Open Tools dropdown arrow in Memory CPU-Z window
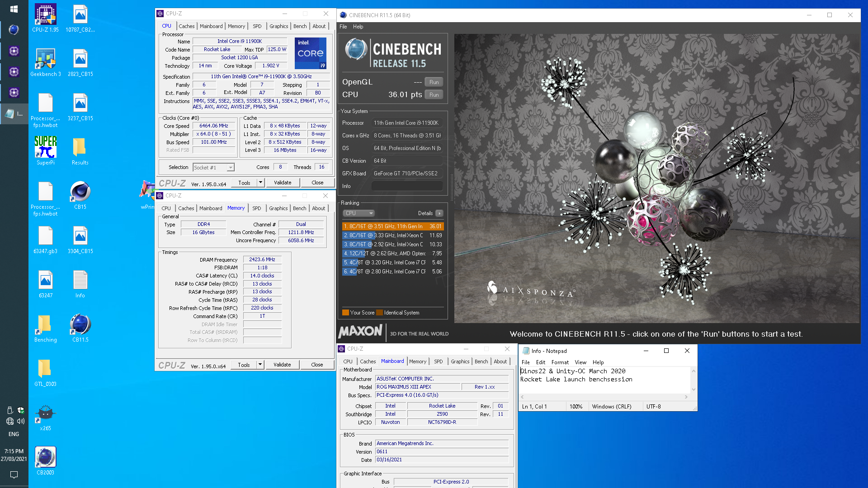This screenshot has height=488, width=868. coord(260,365)
